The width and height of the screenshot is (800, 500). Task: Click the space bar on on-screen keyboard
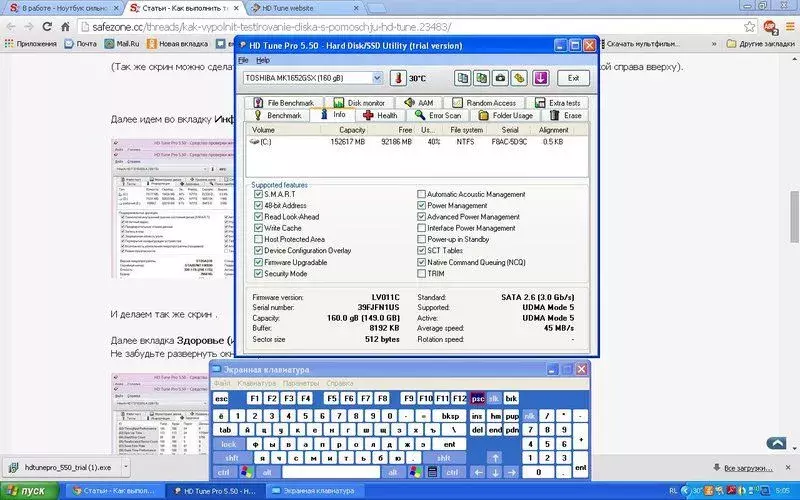pos(331,472)
